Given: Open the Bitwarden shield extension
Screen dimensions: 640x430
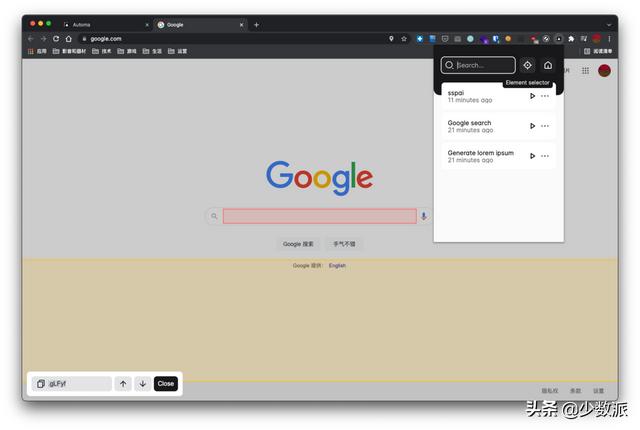Looking at the screenshot, I should coord(496,39).
